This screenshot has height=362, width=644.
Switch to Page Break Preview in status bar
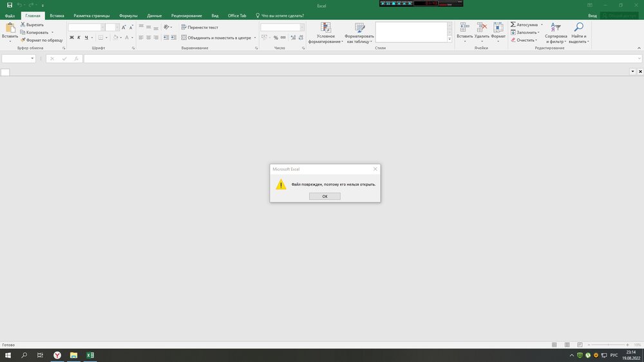pyautogui.click(x=580, y=345)
